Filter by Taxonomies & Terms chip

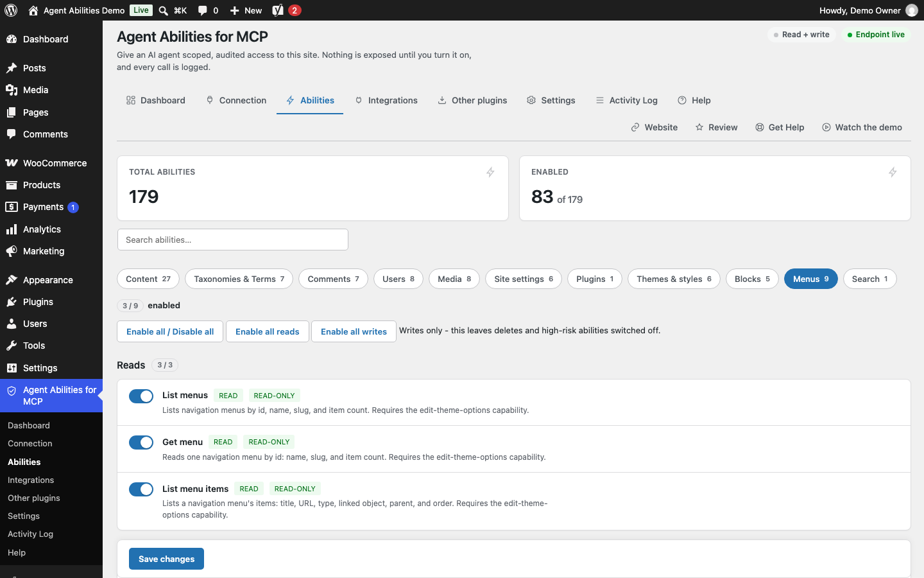239,279
